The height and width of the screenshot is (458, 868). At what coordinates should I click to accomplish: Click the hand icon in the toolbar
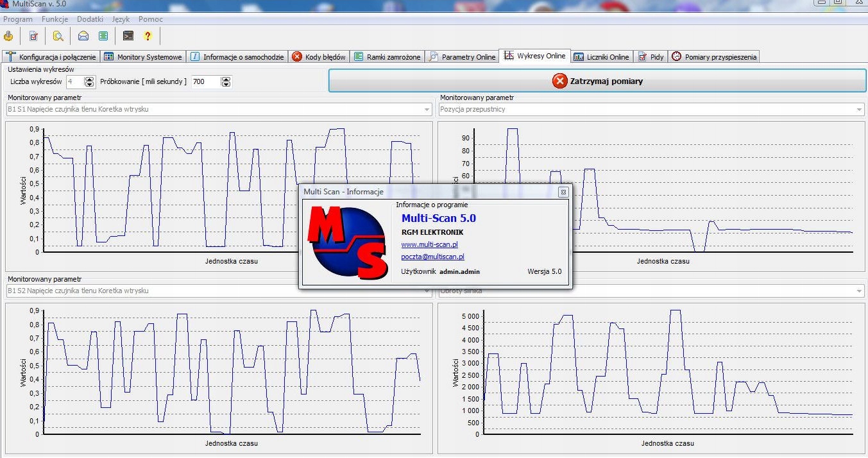coord(9,36)
